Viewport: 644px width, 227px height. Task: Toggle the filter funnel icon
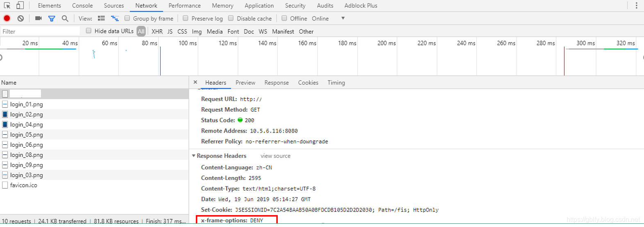pyautogui.click(x=52, y=18)
